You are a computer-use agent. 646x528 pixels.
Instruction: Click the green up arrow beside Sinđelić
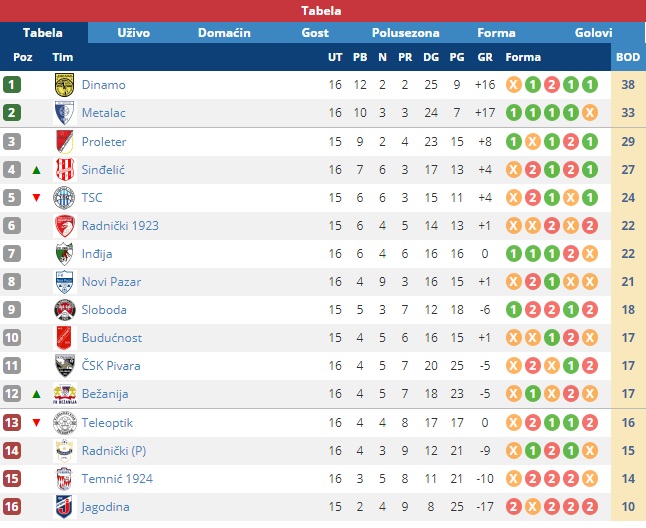click(37, 170)
